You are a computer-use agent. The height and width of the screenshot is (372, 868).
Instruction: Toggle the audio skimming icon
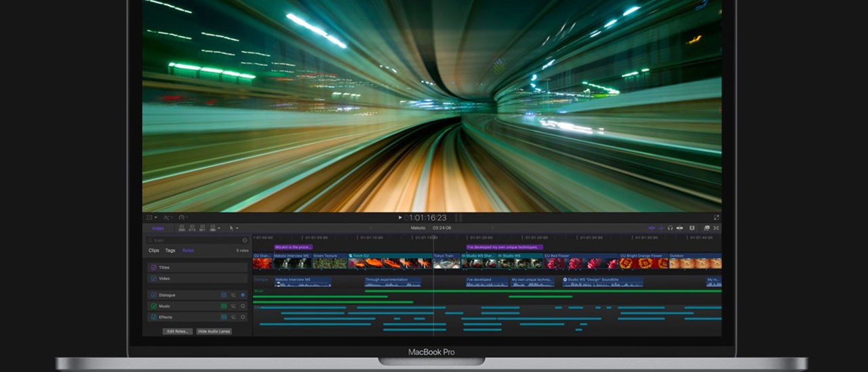[661, 228]
